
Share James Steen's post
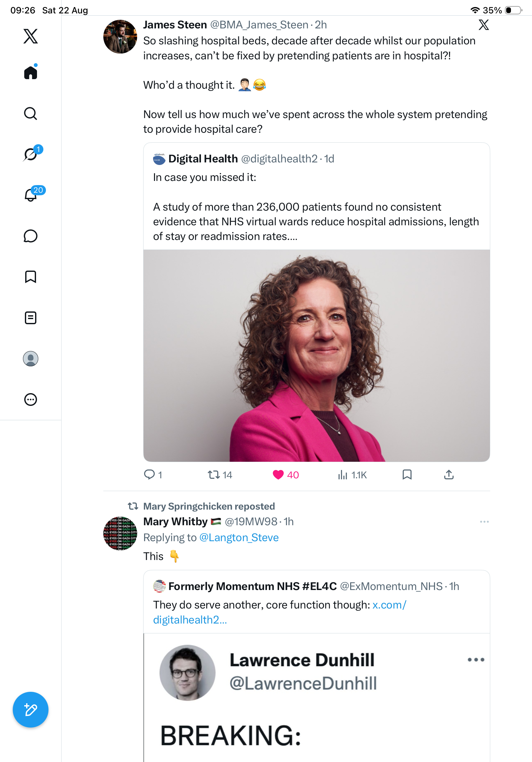click(449, 475)
